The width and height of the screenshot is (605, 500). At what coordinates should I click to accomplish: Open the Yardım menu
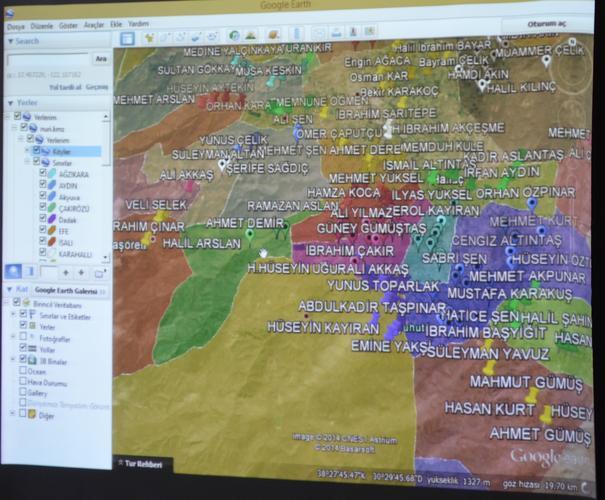point(138,24)
